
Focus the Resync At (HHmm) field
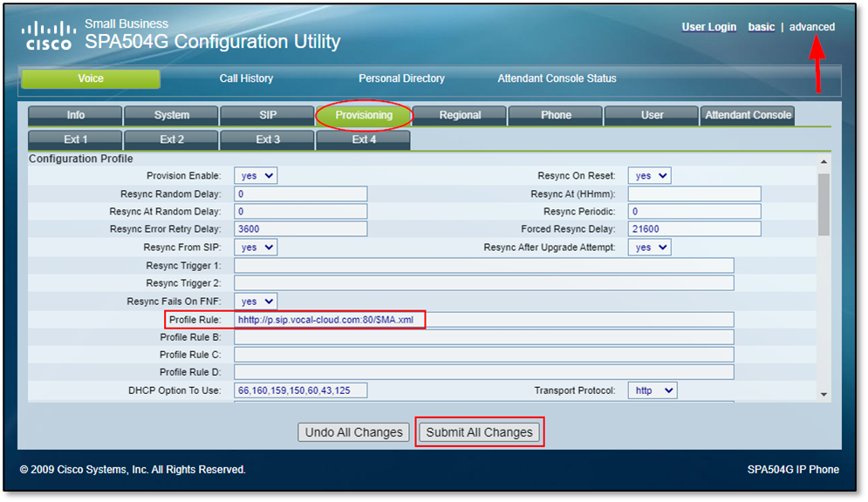click(694, 194)
